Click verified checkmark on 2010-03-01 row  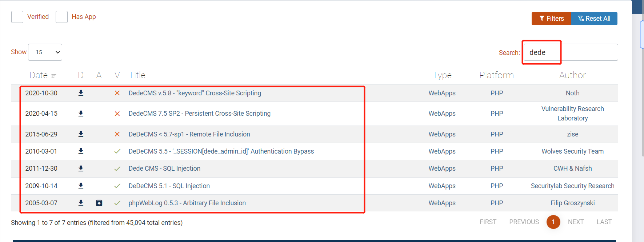click(117, 151)
